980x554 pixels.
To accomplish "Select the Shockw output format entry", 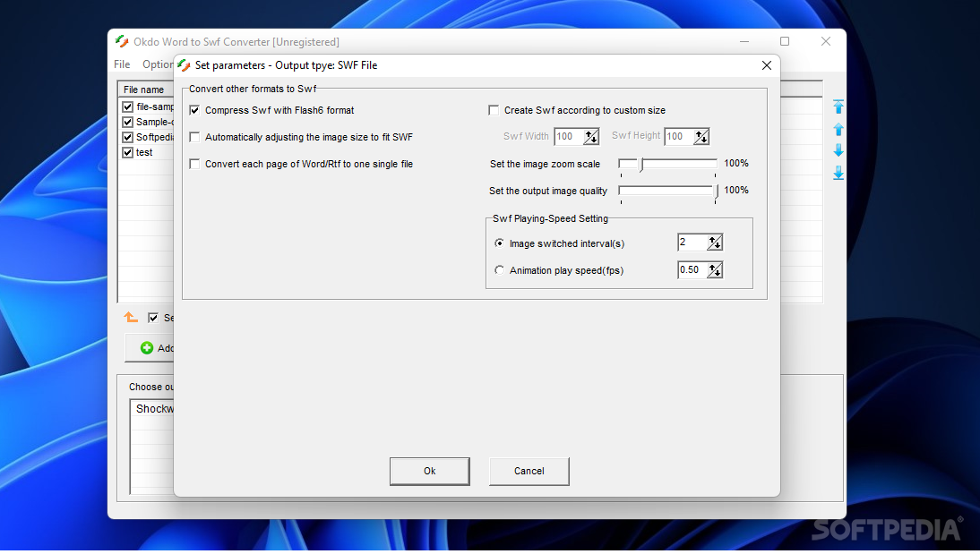I will pyautogui.click(x=154, y=409).
